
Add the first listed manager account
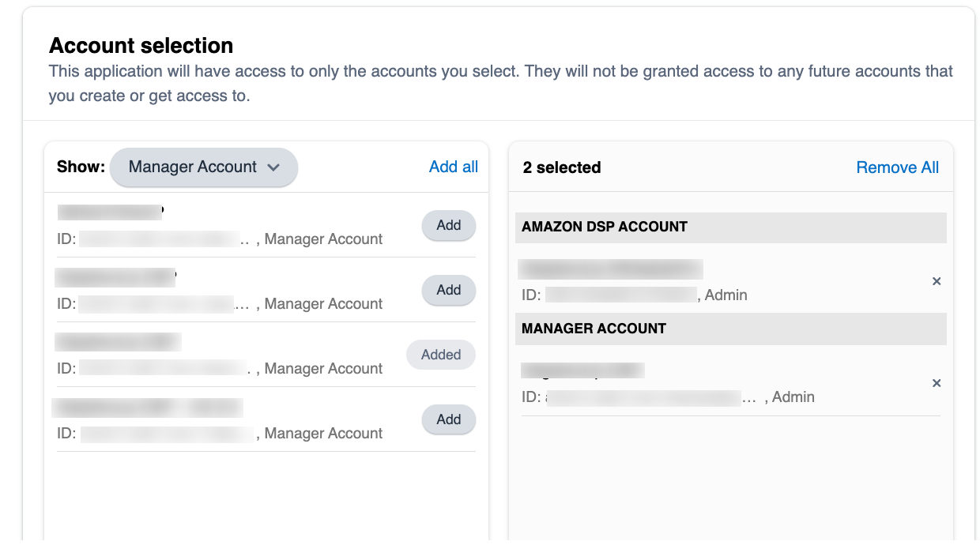(448, 225)
